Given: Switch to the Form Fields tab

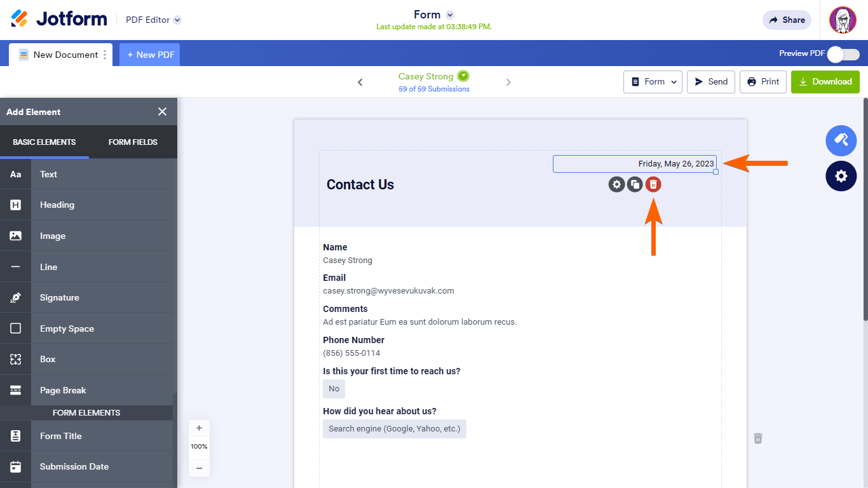Looking at the screenshot, I should coord(133,142).
